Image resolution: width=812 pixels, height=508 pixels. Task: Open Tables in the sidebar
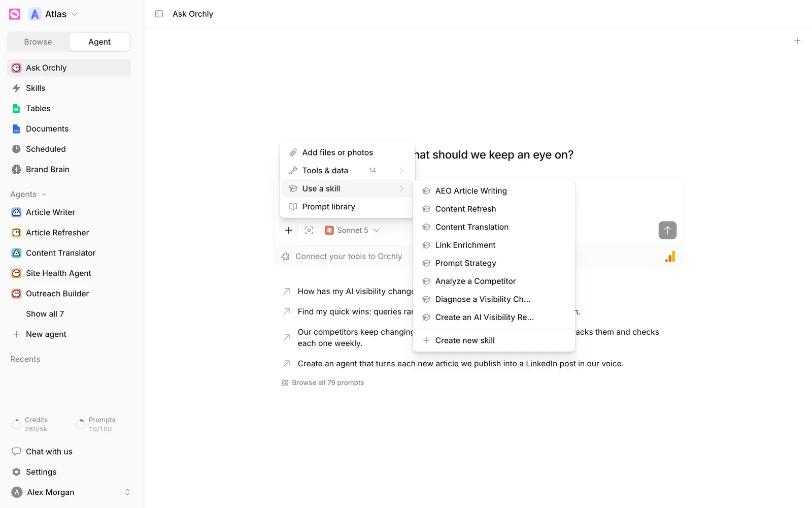coord(69,108)
